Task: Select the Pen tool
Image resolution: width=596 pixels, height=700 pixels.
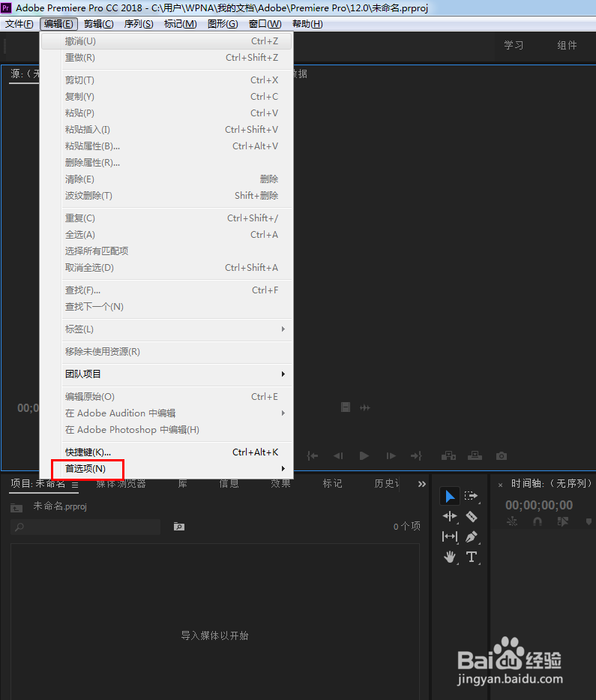Action: (x=472, y=536)
